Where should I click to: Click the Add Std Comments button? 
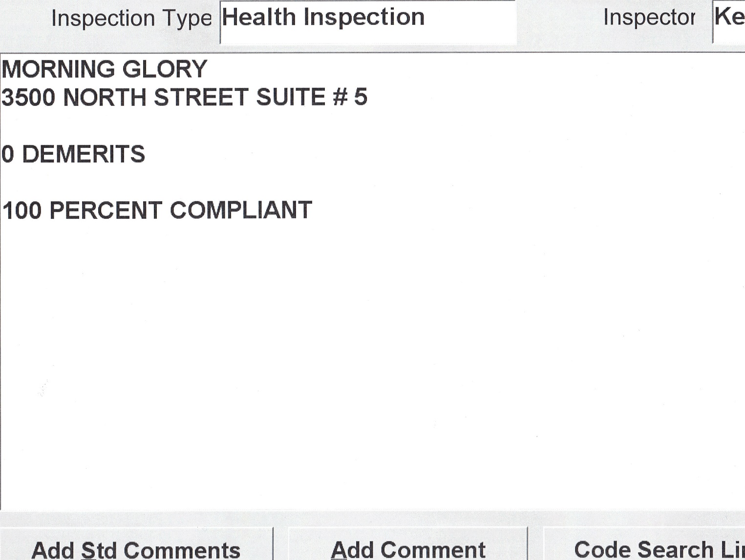click(x=135, y=549)
